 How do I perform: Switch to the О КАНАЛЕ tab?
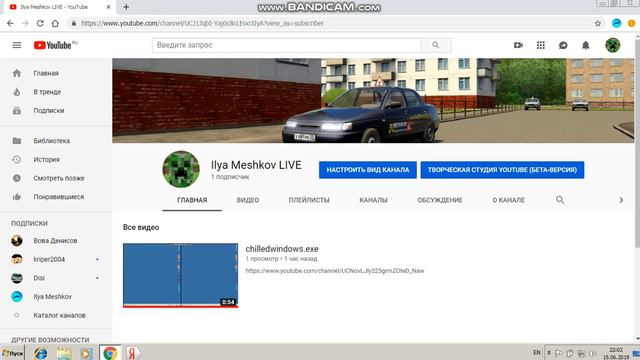[x=509, y=200]
